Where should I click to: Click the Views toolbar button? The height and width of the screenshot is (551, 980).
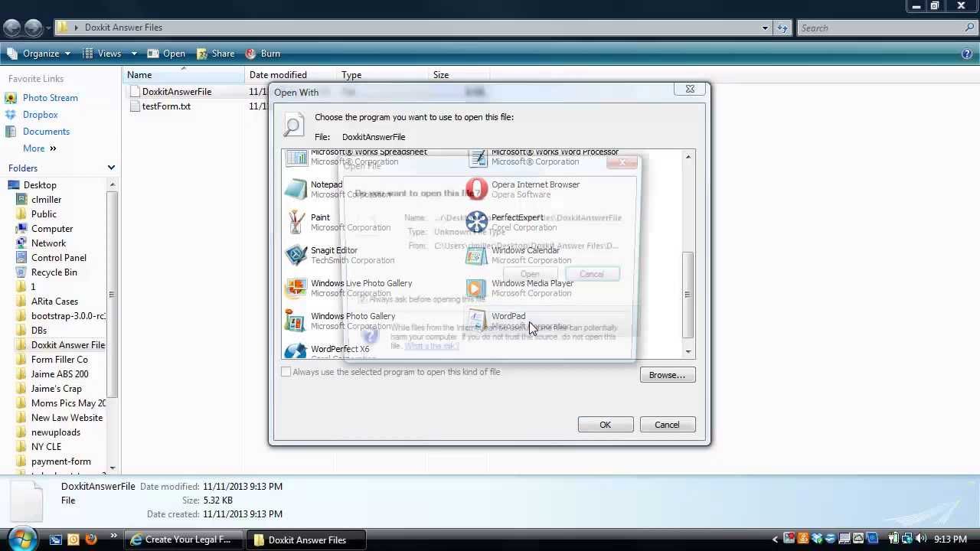[102, 54]
